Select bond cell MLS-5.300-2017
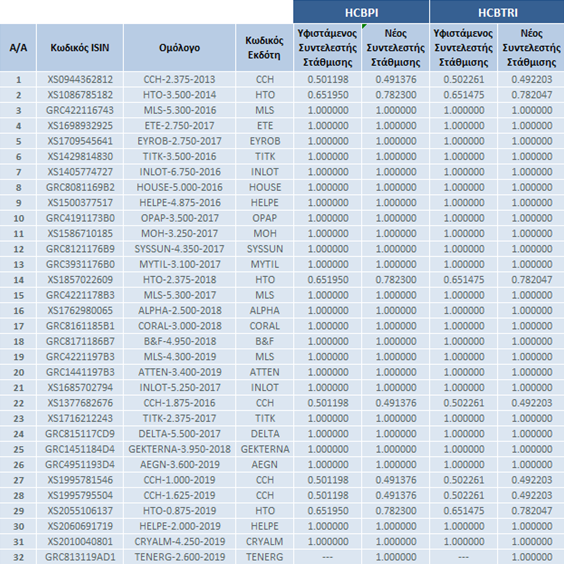 (x=179, y=295)
